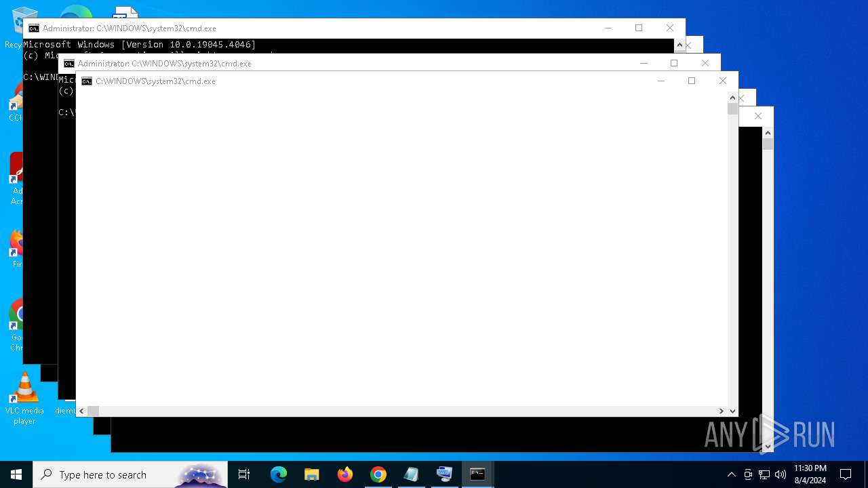Screen dimensions: 868x488
Task: Minimize the second Administrator cmd.exe window
Action: tap(644, 63)
